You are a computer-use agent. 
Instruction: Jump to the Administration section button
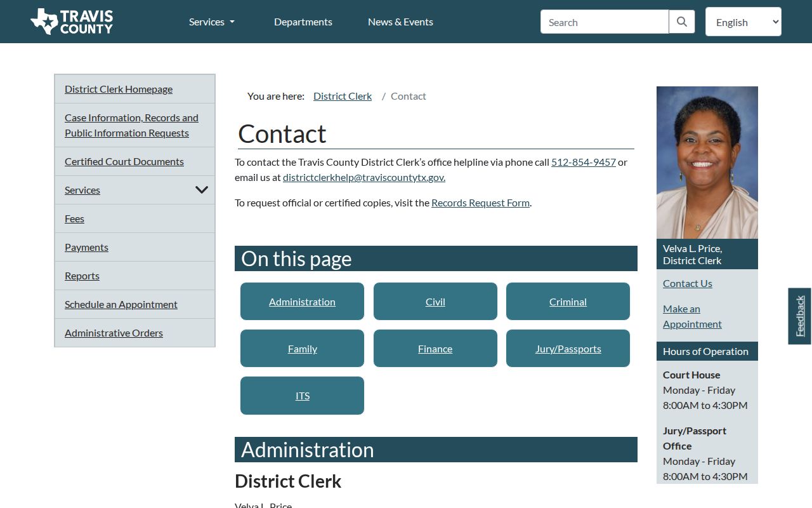click(x=302, y=302)
